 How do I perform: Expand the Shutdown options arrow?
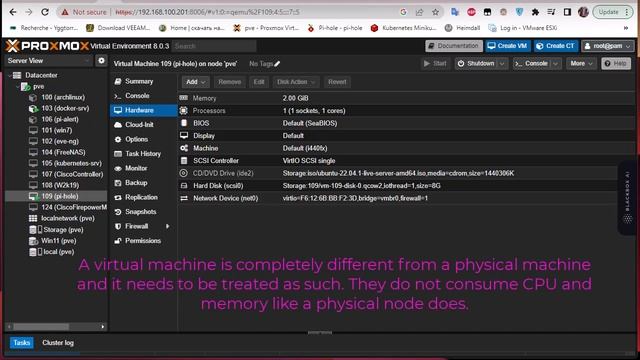[x=502, y=64]
